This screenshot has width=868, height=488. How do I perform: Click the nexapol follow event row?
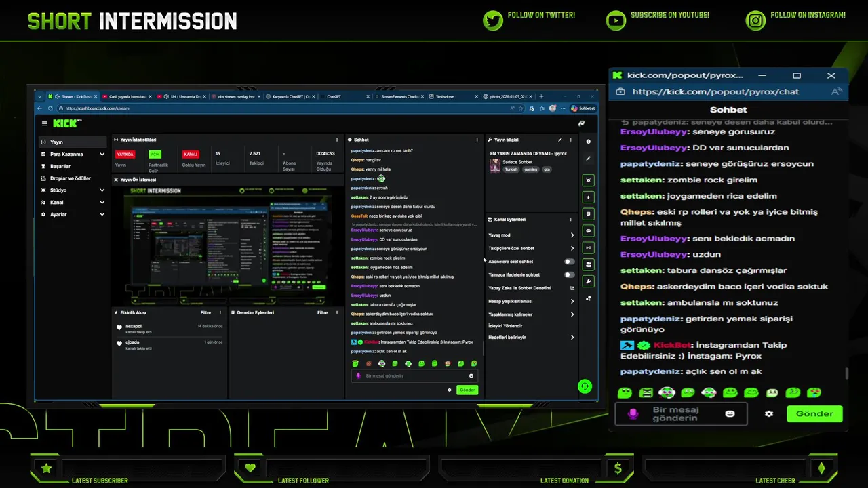(170, 329)
